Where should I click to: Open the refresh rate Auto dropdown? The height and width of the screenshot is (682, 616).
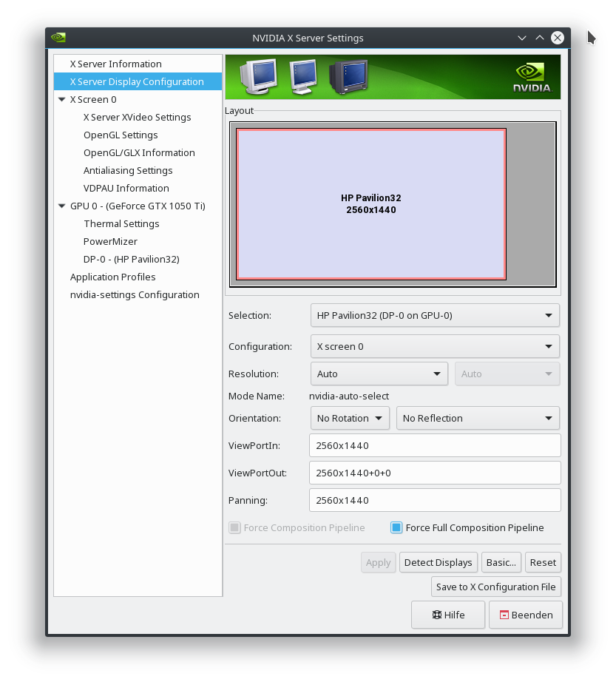point(507,374)
